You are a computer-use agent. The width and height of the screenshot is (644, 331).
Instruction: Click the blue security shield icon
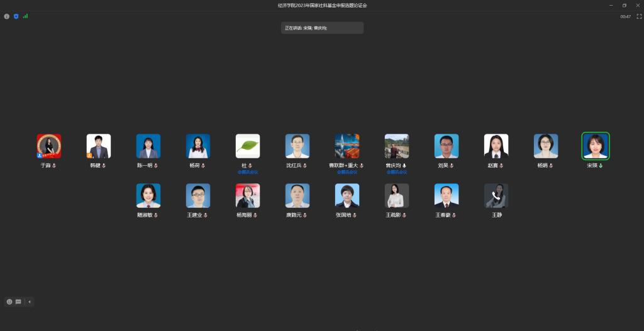tap(16, 16)
